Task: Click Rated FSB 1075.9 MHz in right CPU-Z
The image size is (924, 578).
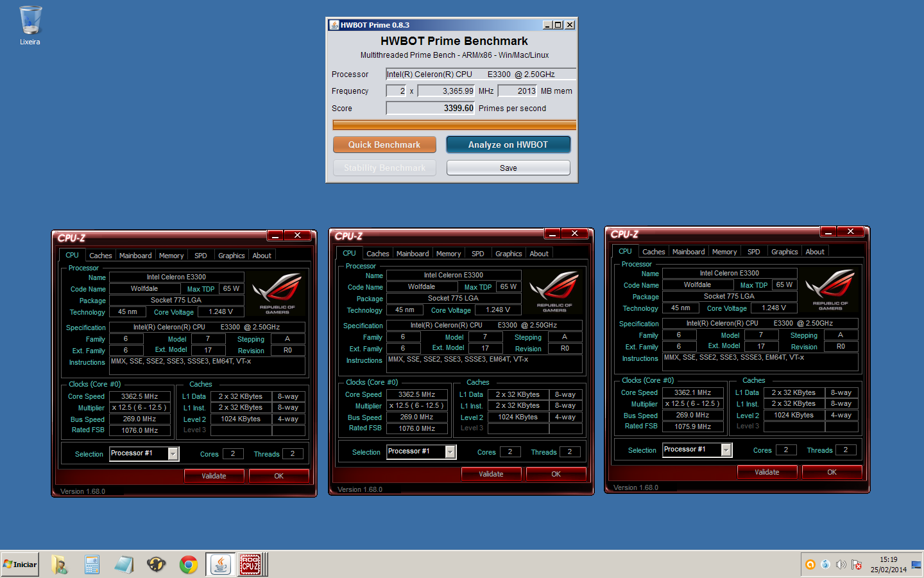Action: coord(692,426)
